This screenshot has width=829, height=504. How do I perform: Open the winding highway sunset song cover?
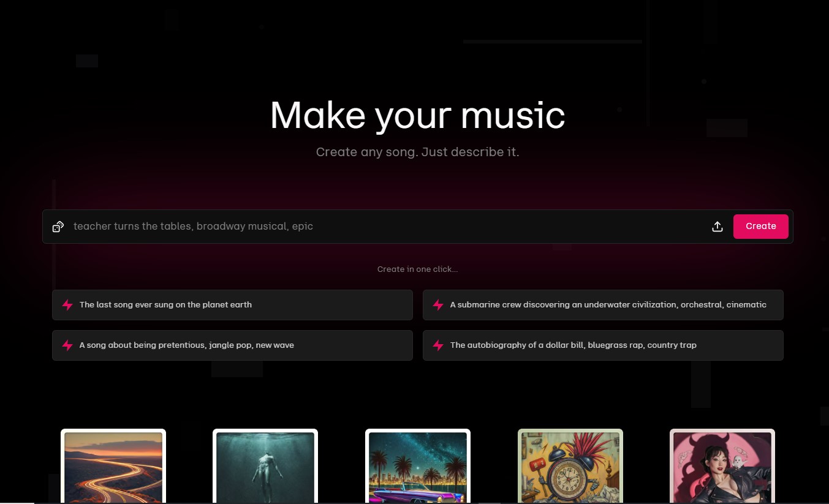pyautogui.click(x=113, y=466)
